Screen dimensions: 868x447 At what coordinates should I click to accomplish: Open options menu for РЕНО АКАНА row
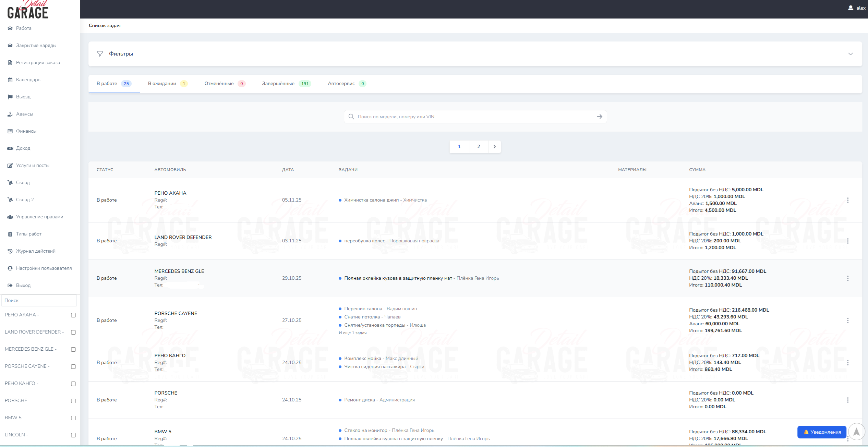847,200
